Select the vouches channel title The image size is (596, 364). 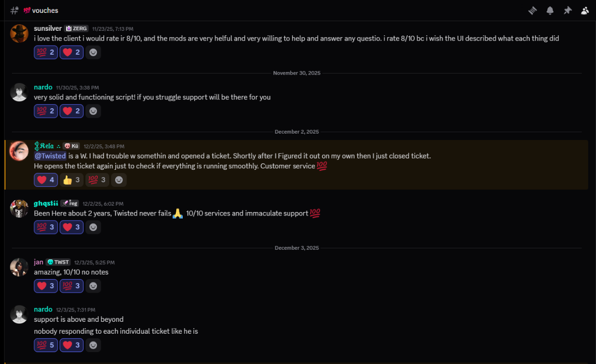click(45, 10)
